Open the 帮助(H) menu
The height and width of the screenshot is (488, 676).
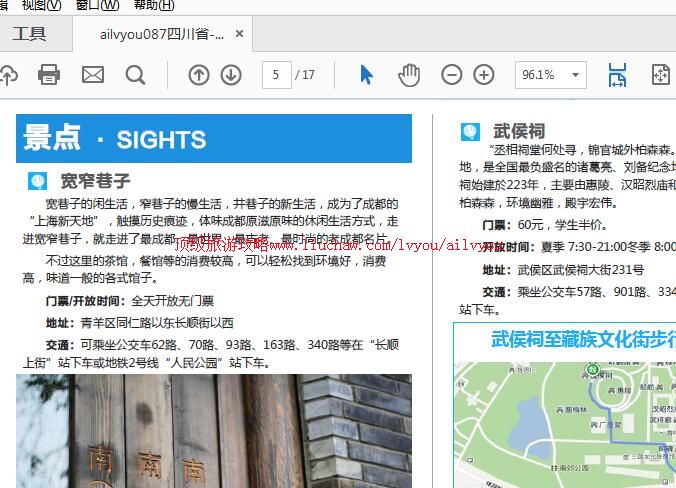[153, 5]
